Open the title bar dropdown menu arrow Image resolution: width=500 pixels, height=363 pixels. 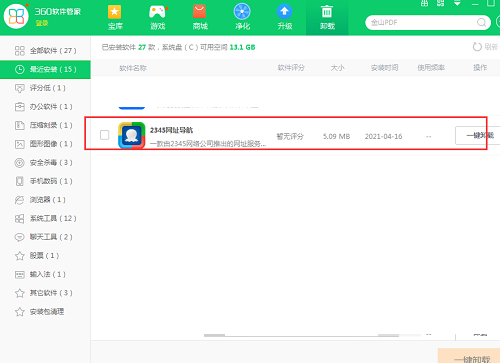(457, 3)
